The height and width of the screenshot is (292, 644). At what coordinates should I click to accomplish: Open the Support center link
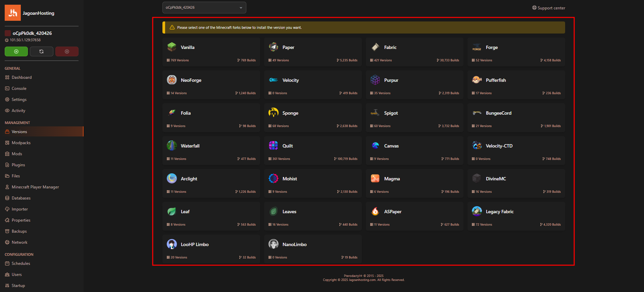(549, 8)
